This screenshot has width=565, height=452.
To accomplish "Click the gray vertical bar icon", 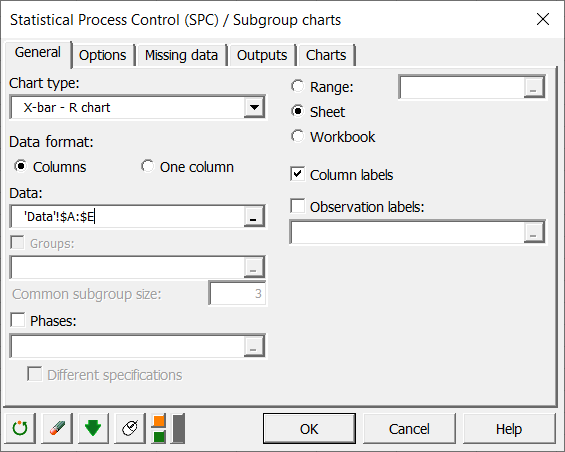I will click(178, 428).
